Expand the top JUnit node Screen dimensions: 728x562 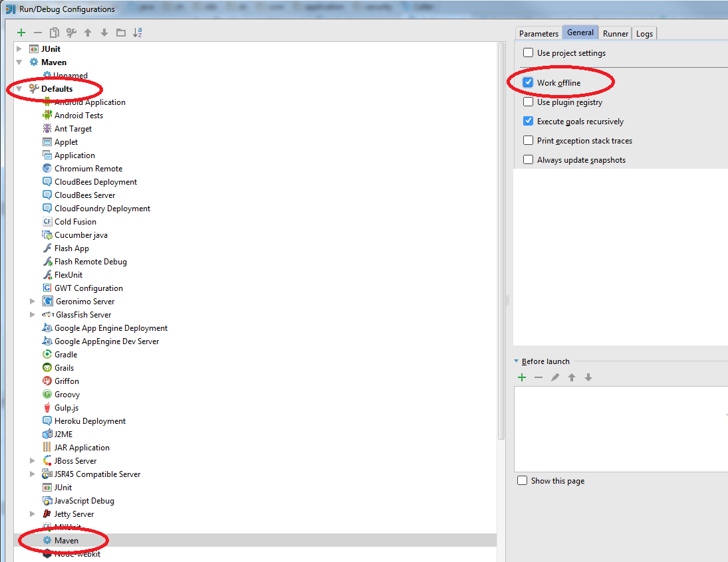tap(19, 48)
